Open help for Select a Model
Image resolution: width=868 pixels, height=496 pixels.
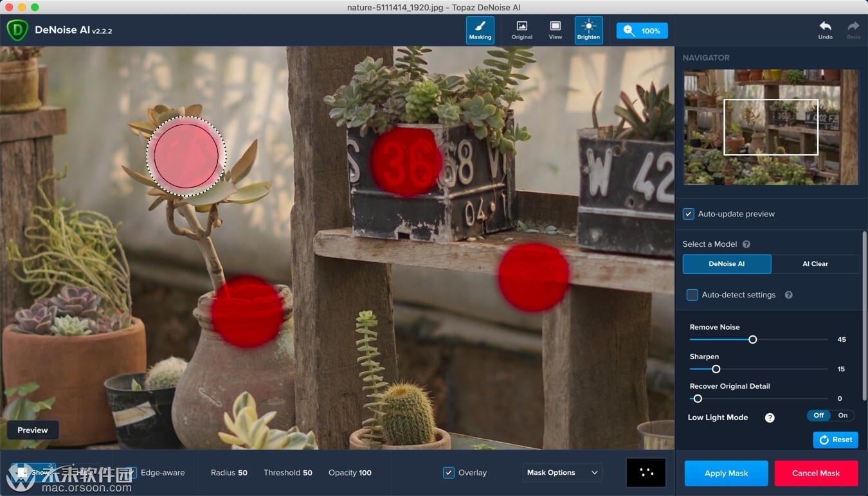click(x=746, y=244)
